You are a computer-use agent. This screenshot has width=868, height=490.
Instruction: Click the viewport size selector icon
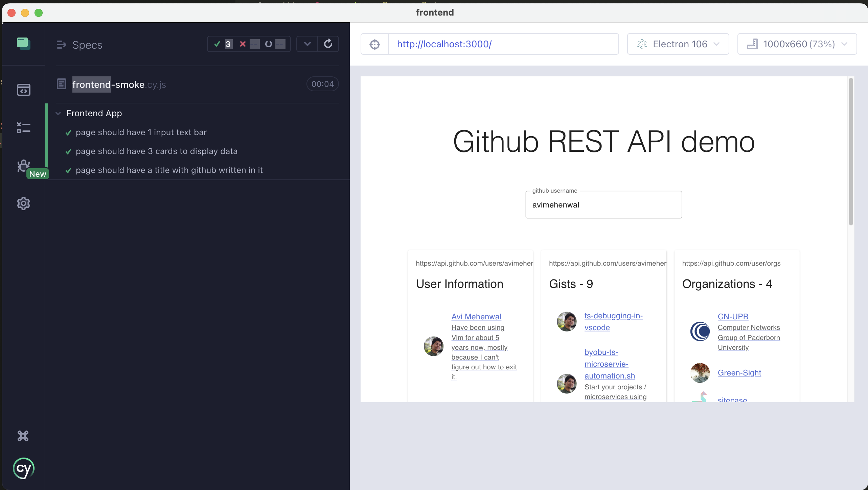coord(752,44)
